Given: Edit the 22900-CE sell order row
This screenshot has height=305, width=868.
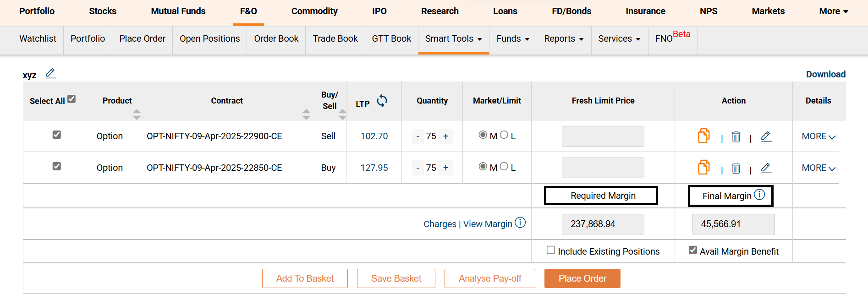Looking at the screenshot, I should coord(766,136).
